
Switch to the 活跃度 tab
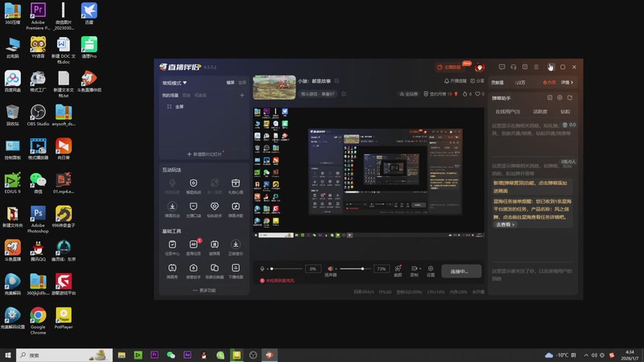540,112
